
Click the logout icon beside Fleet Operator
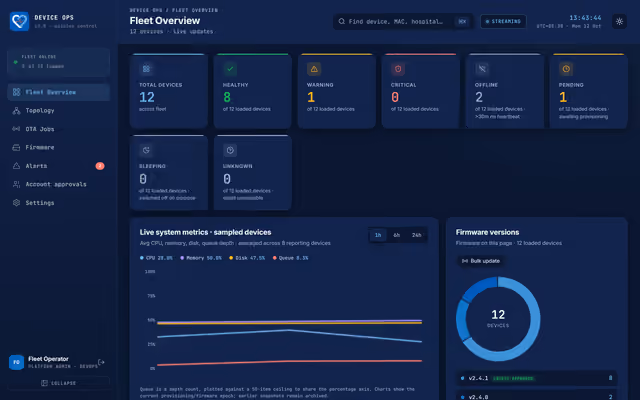point(101,362)
